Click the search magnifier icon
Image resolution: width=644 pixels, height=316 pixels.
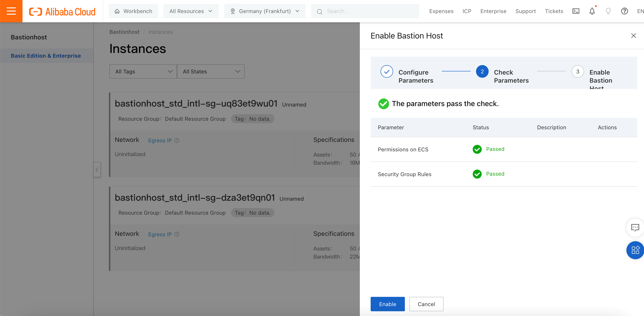pyautogui.click(x=320, y=11)
